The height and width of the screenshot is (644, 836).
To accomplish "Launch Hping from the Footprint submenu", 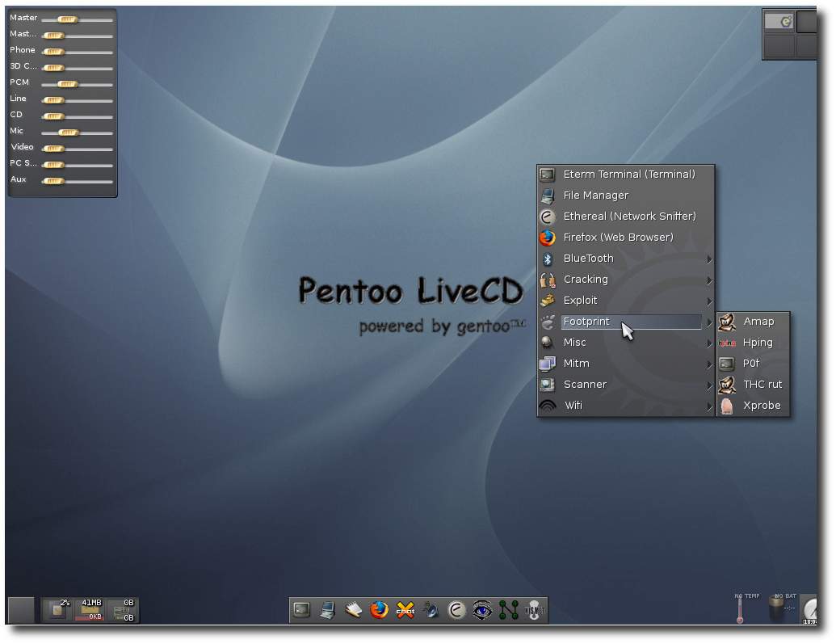I will [x=753, y=343].
